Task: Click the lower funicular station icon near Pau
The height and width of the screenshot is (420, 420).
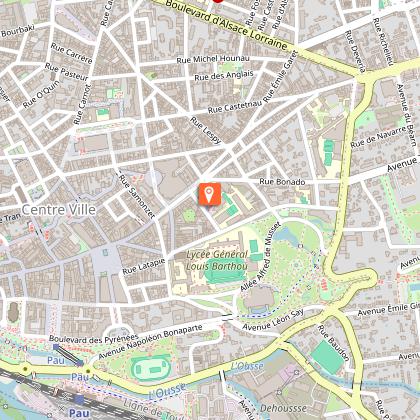Action: click(80, 363)
